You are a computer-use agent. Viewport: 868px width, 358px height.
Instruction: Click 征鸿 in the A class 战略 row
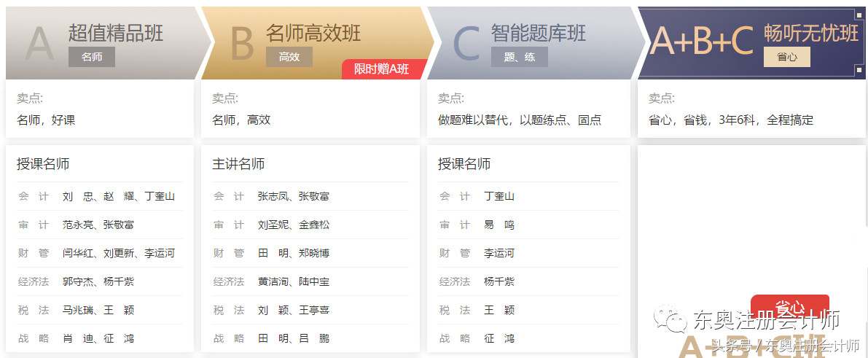click(119, 338)
